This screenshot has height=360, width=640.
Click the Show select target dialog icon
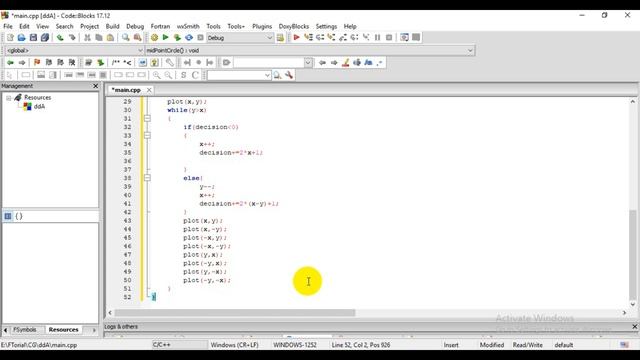280,38
